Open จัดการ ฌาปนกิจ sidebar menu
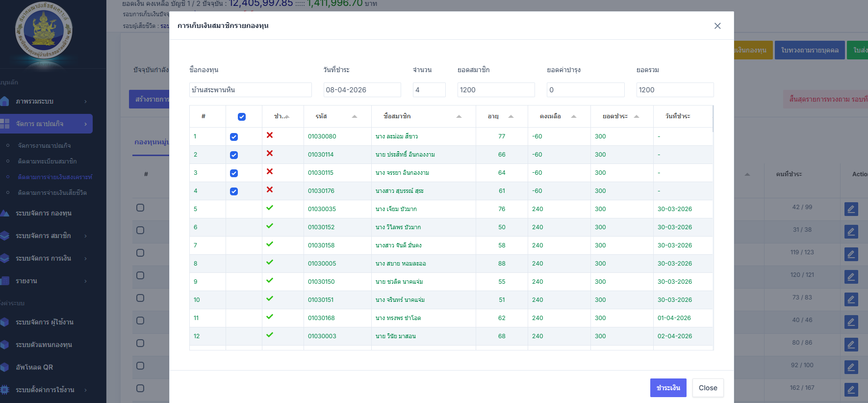868x403 pixels. point(46,124)
